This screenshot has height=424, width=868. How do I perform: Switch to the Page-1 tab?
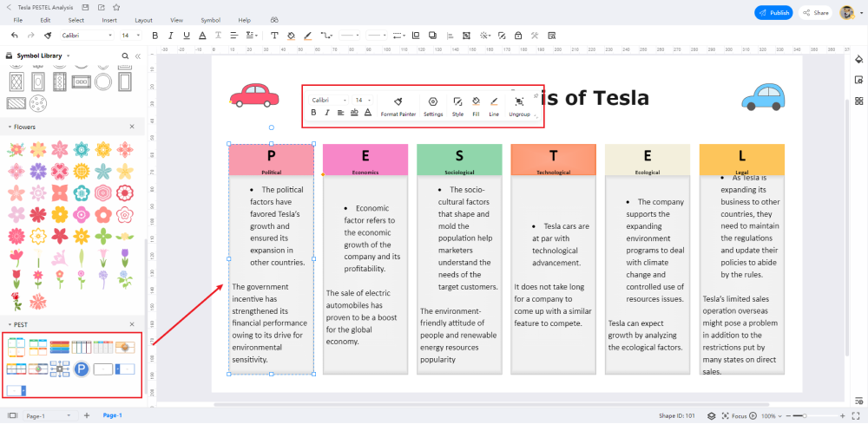click(112, 415)
